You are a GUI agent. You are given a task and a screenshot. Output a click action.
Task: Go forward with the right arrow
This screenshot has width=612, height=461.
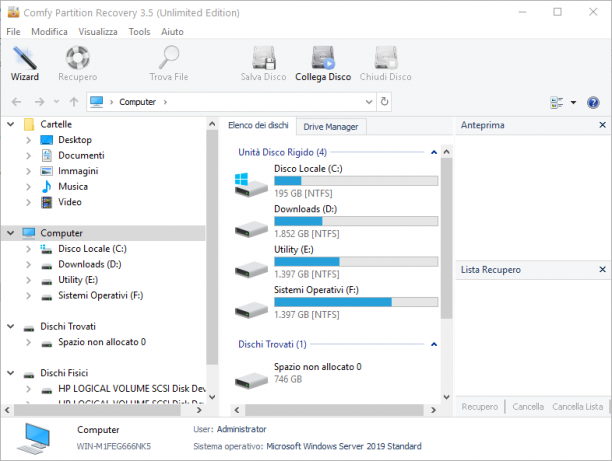pyautogui.click(x=39, y=102)
